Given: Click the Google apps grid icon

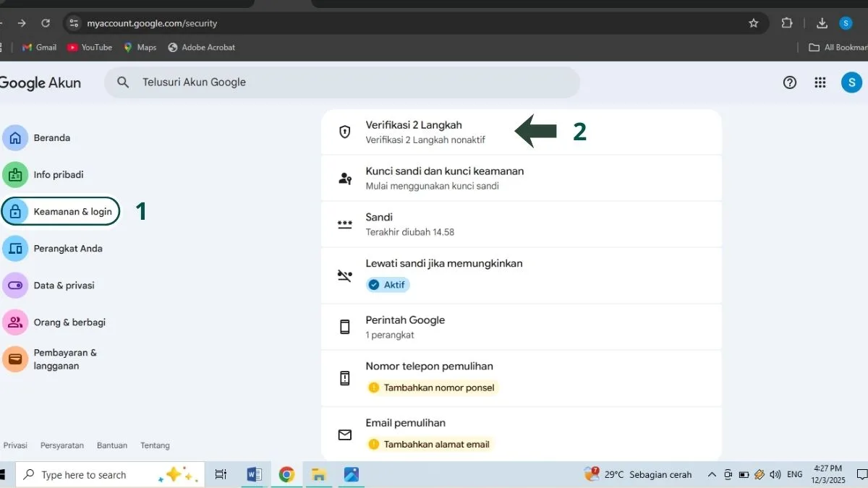Looking at the screenshot, I should [820, 82].
